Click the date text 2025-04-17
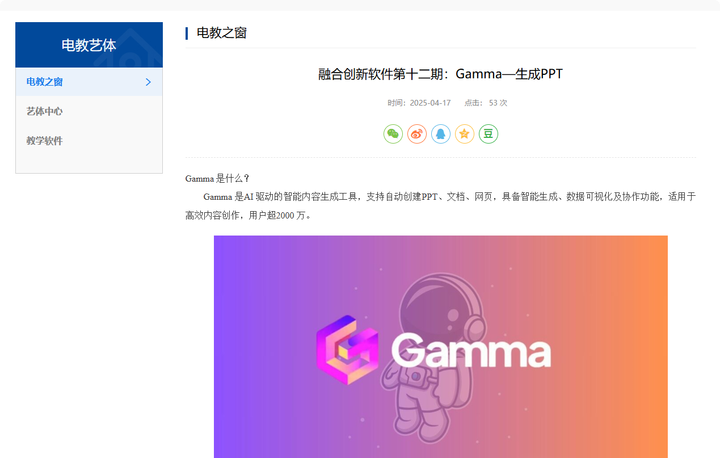Screen dimensions: 720x458 tap(430, 103)
